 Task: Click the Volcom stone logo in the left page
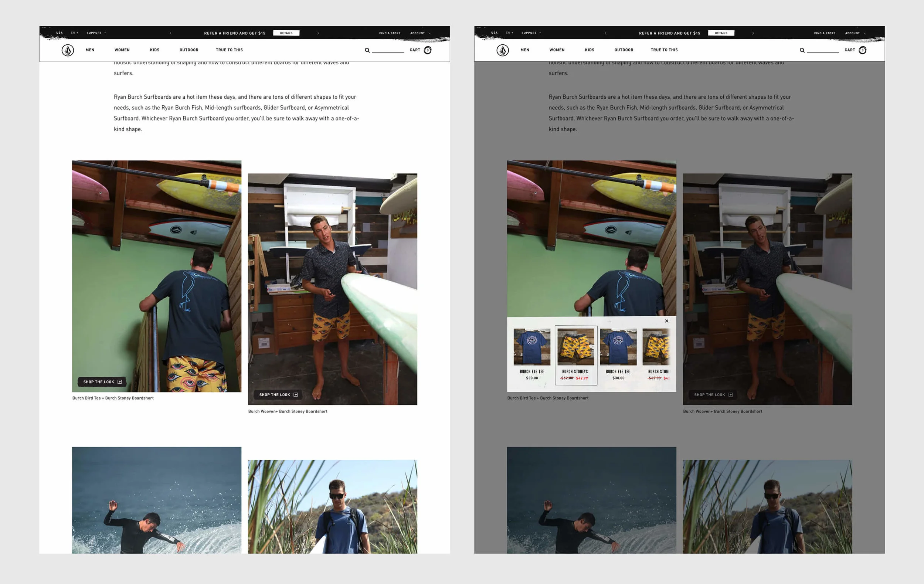(x=68, y=50)
